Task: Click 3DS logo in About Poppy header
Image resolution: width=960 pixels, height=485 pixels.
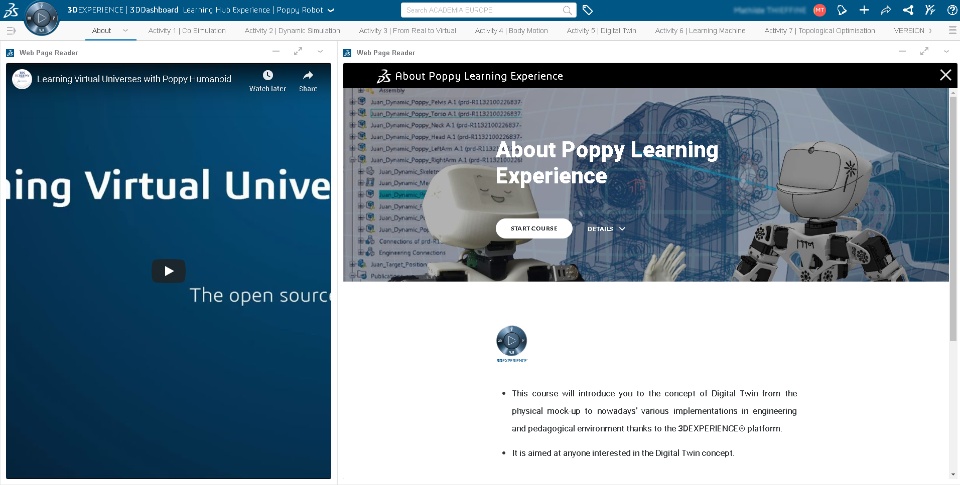Action: (384, 76)
